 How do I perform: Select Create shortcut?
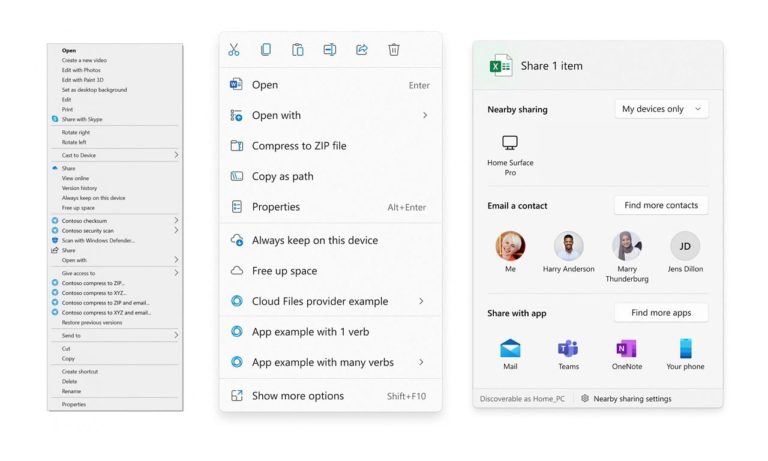coord(79,371)
